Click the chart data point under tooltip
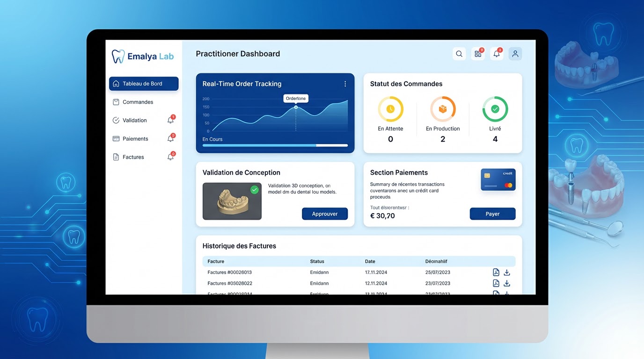 [x=296, y=108]
